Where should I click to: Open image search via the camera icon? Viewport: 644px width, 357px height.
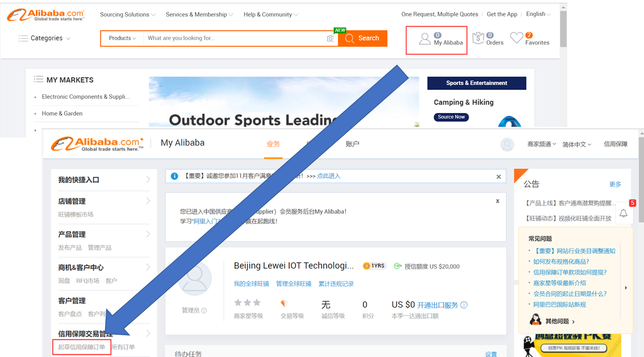331,38
